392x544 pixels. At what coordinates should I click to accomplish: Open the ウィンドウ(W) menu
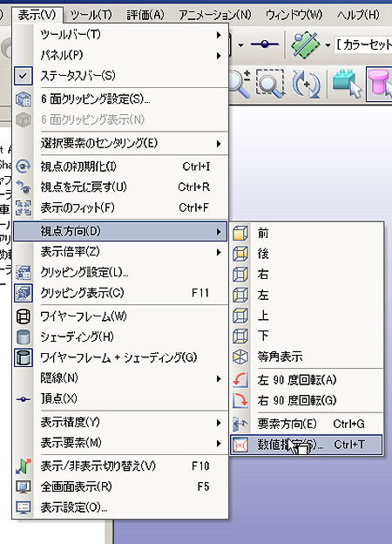[x=294, y=15]
